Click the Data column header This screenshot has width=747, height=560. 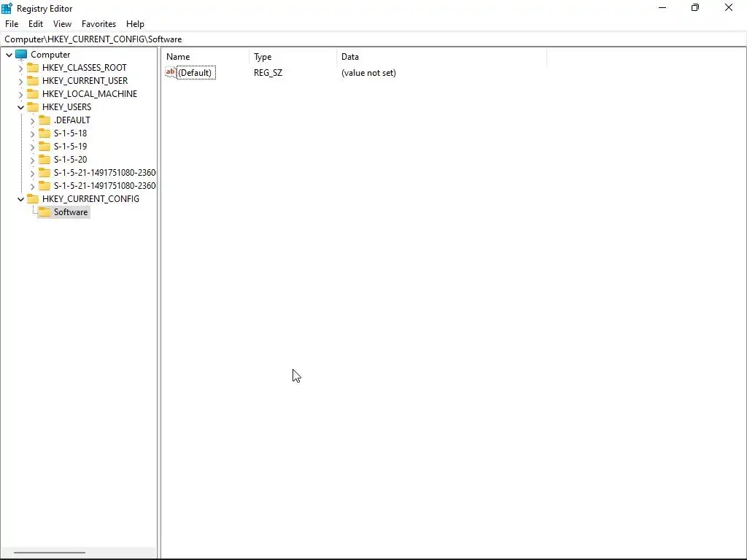click(x=441, y=57)
